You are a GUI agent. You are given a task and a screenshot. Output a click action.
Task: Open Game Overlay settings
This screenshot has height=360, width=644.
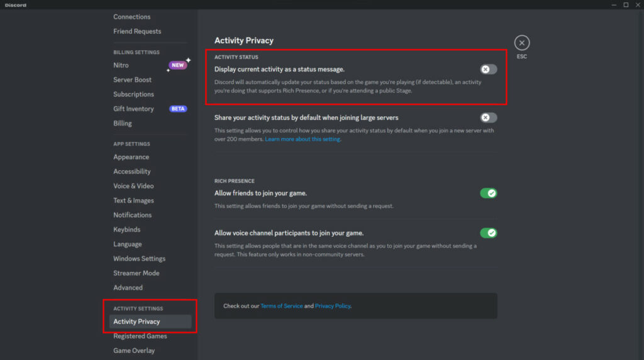coord(133,351)
